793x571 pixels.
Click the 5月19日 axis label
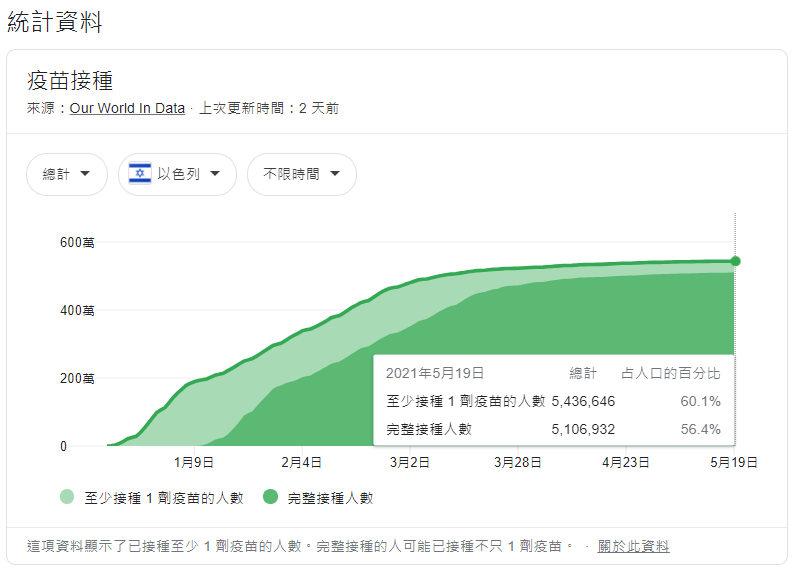[734, 462]
